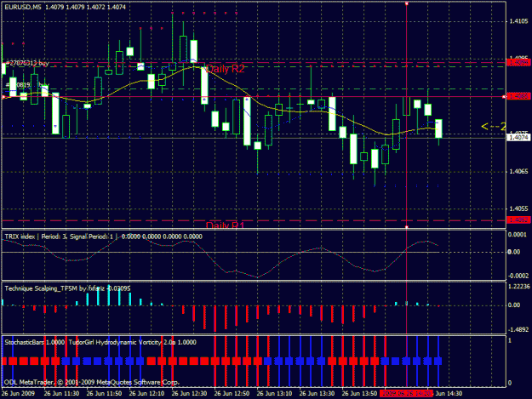Click the 'Daily R2' pivot label

coord(226,69)
